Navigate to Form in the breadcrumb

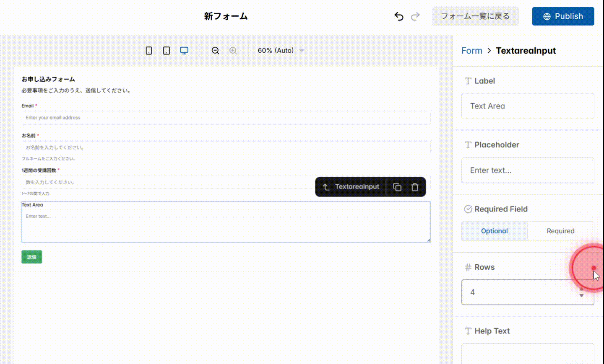click(x=471, y=50)
